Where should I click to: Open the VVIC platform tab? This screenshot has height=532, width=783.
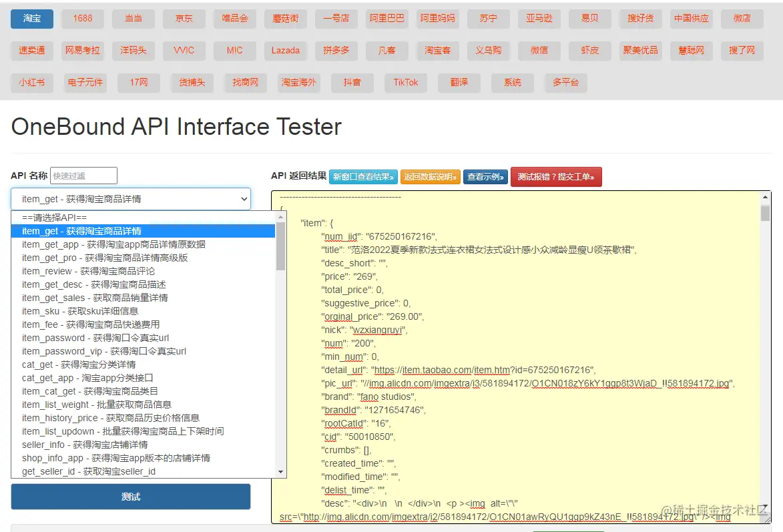click(184, 51)
